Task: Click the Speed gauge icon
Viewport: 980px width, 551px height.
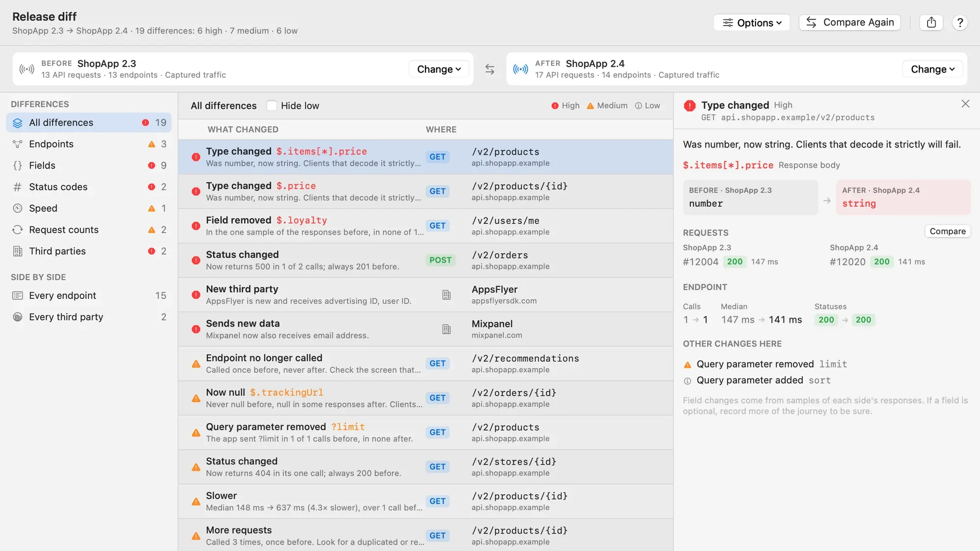Action: click(x=18, y=208)
